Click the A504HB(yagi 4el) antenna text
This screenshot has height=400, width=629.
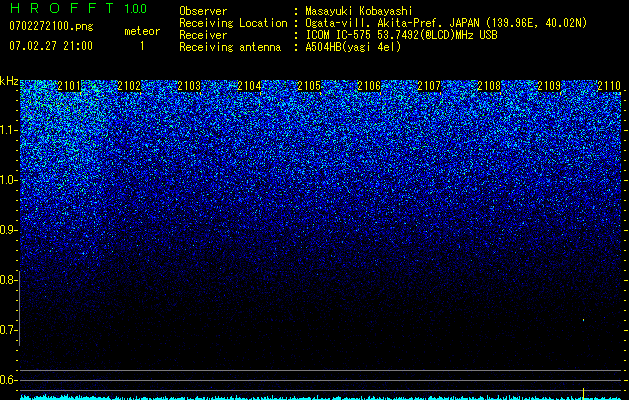(353, 47)
